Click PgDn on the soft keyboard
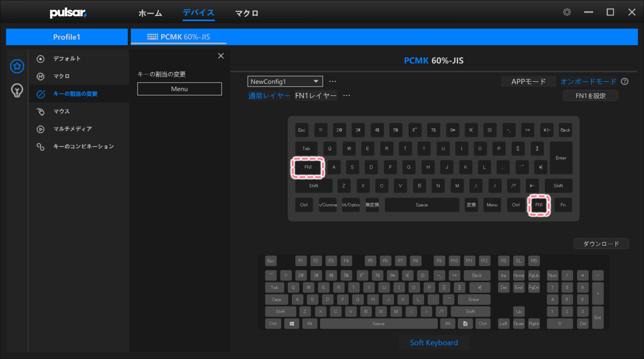Screen dimensions: 644x359 point(534,288)
